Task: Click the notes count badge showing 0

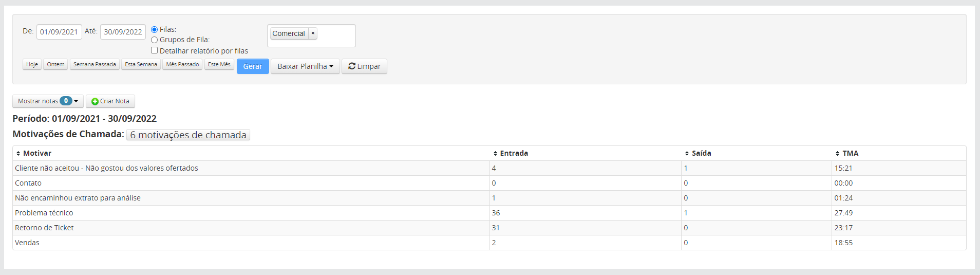Action: [x=66, y=101]
